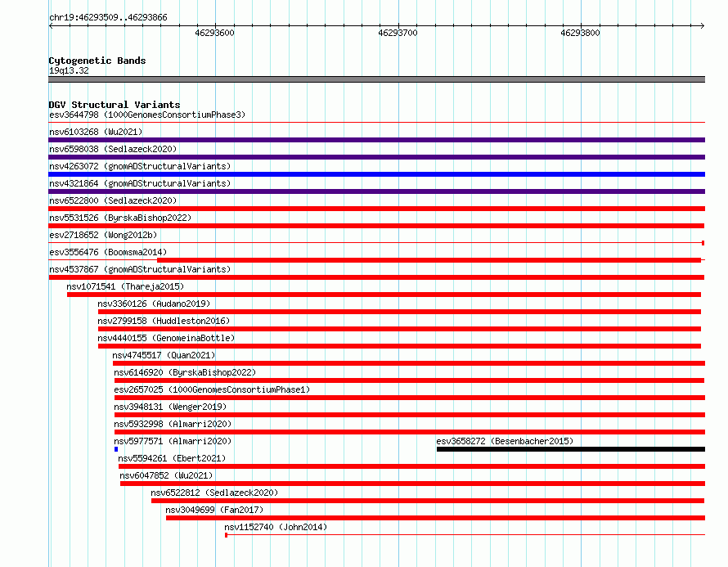Select nsv6146920 (ByrskaBishop2022) label
Viewport: 728px width, 567px height.
pyautogui.click(x=185, y=372)
